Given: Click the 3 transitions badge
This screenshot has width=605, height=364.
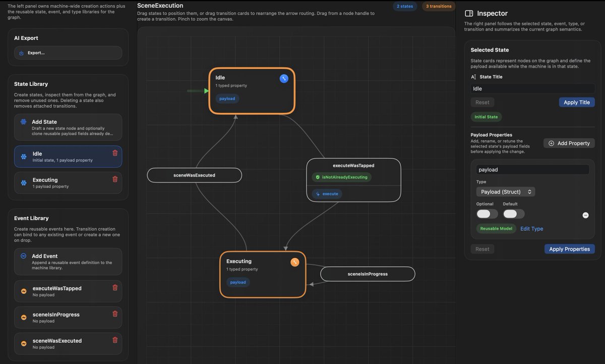Looking at the screenshot, I should coord(438,7).
